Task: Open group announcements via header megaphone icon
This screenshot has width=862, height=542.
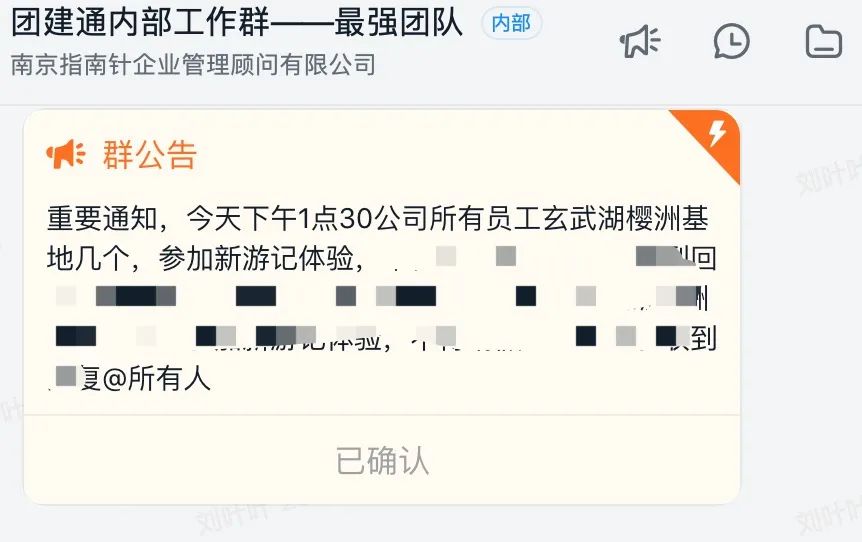Action: point(640,41)
